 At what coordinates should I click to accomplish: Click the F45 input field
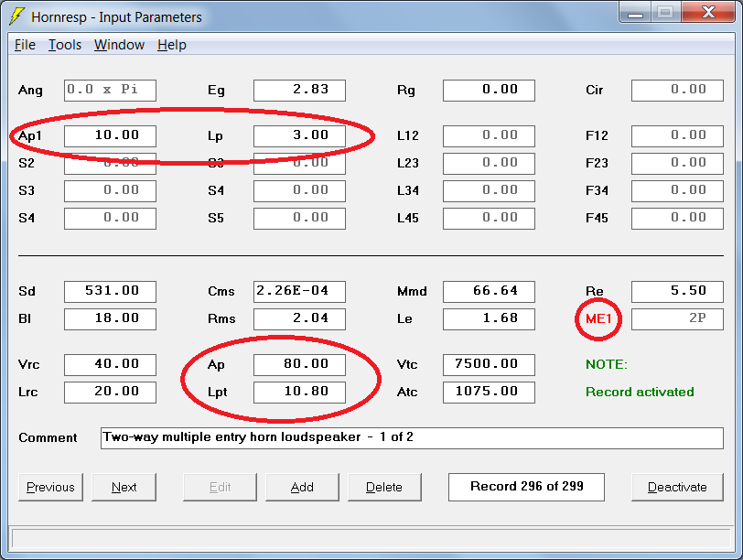(x=678, y=219)
